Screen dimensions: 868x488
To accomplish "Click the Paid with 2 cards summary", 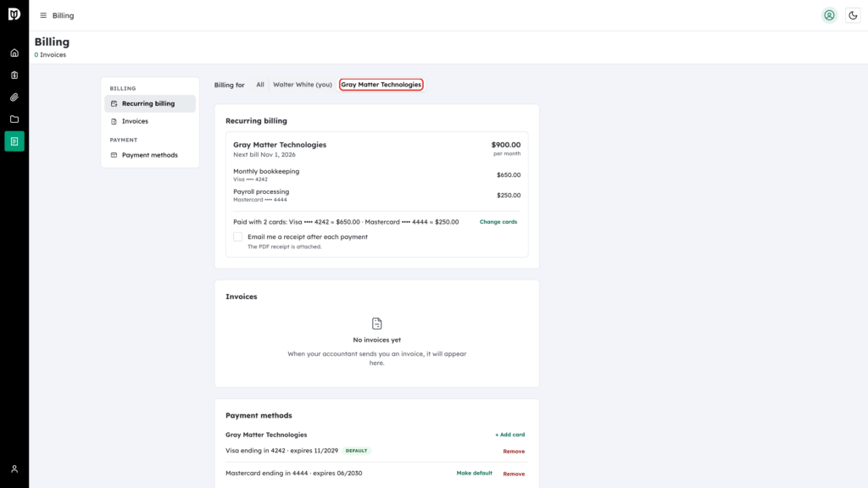I will click(346, 222).
